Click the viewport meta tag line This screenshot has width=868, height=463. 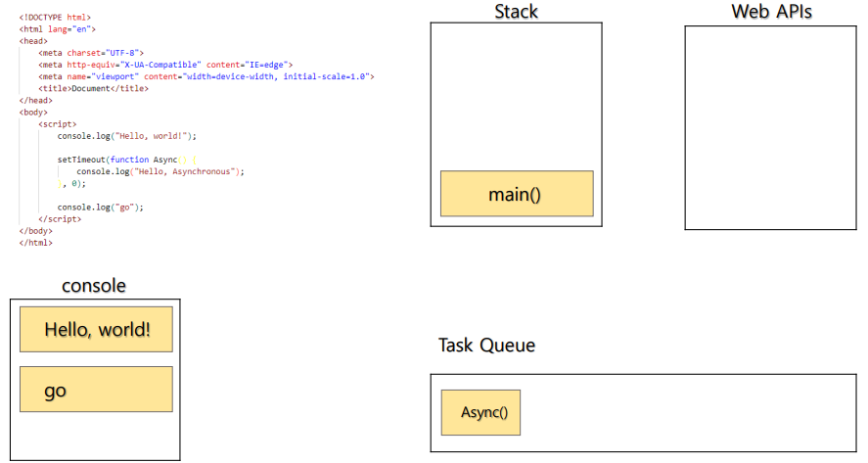[x=206, y=76]
